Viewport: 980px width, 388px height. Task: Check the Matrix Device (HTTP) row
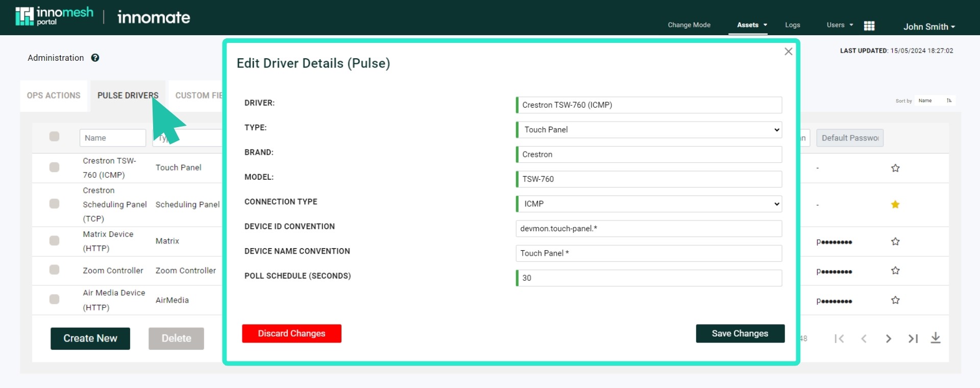click(x=54, y=240)
